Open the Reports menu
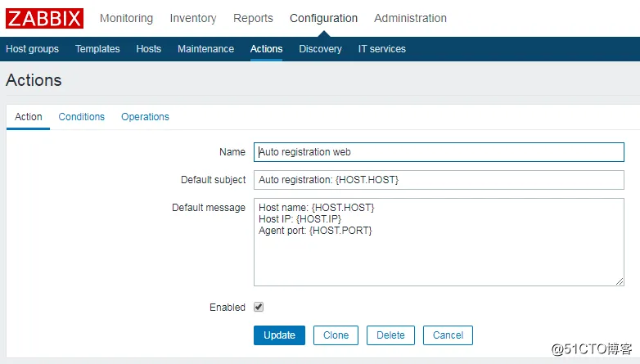Image resolution: width=640 pixels, height=364 pixels. click(x=253, y=18)
